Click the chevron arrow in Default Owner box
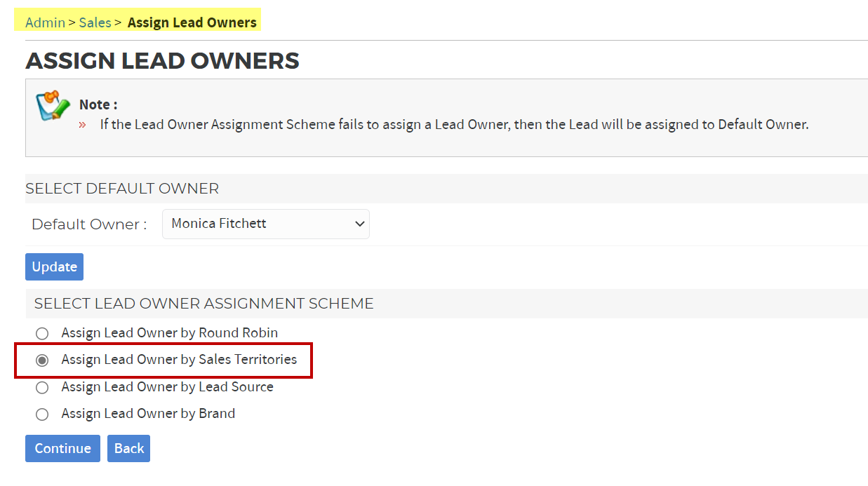 click(360, 224)
